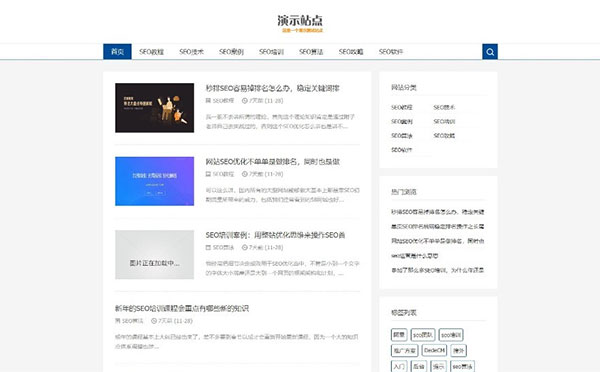
Task: Open the blue gradient second article thumbnail
Action: point(155,181)
